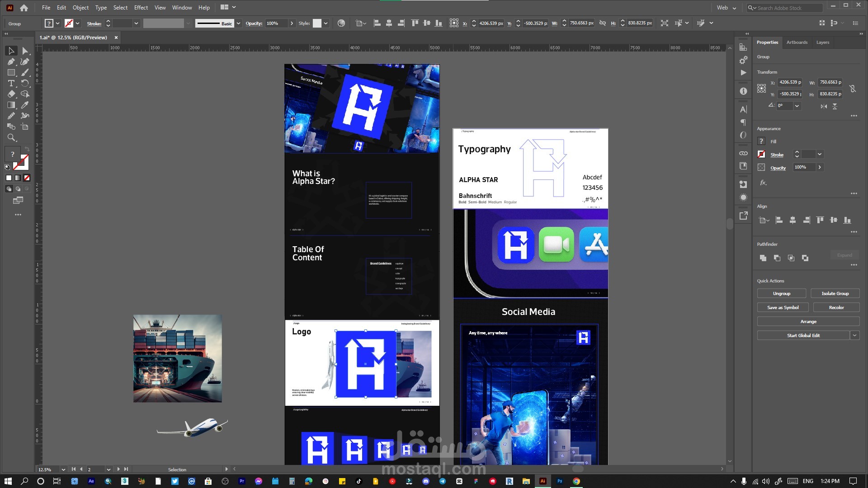Select the Gradient tool

(x=11, y=105)
